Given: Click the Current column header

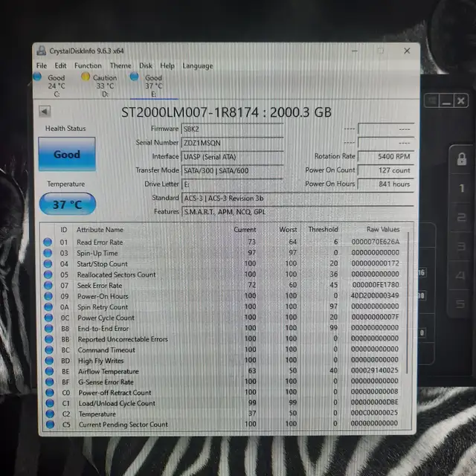Looking at the screenshot, I should click(x=245, y=230).
